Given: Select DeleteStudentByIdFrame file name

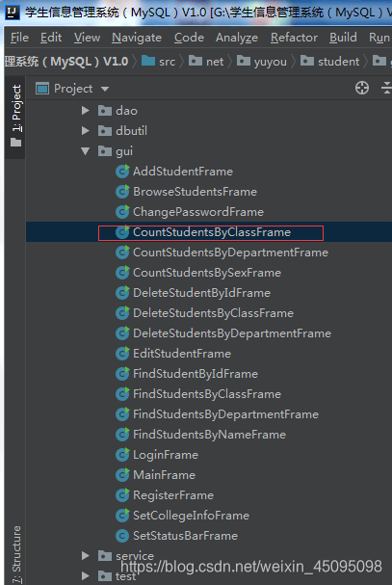Looking at the screenshot, I should 201,293.
